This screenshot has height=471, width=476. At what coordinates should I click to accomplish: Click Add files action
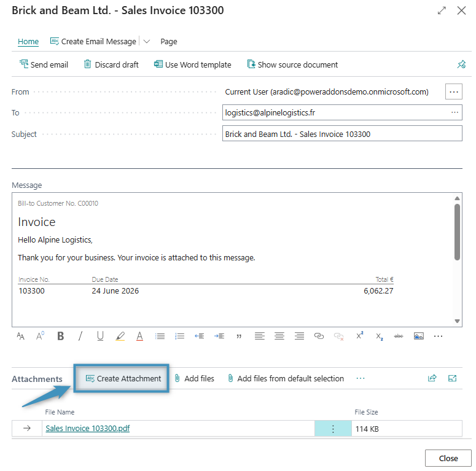click(194, 378)
